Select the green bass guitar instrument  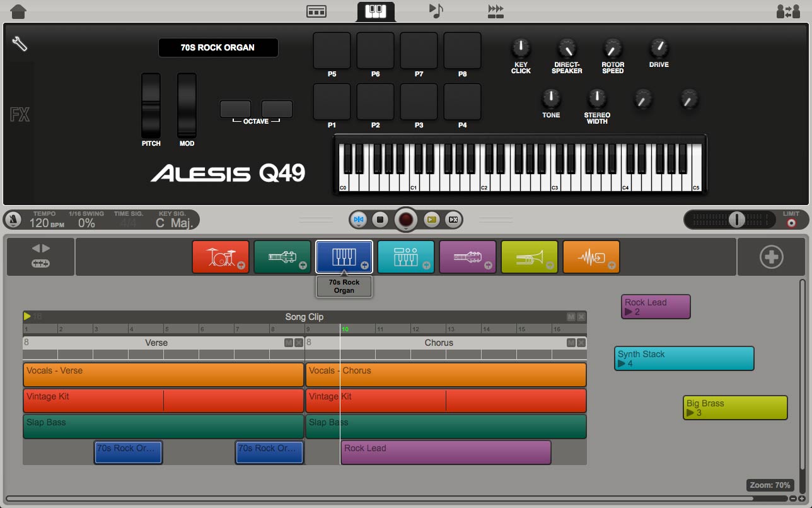[282, 257]
